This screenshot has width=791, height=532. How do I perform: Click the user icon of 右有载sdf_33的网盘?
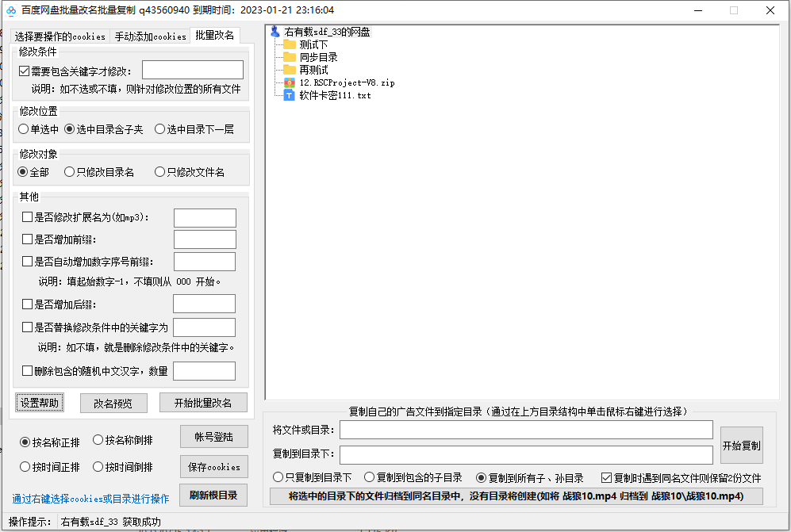[x=275, y=32]
